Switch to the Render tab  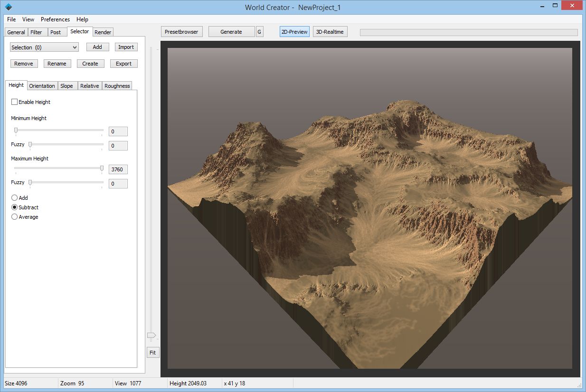pos(103,32)
